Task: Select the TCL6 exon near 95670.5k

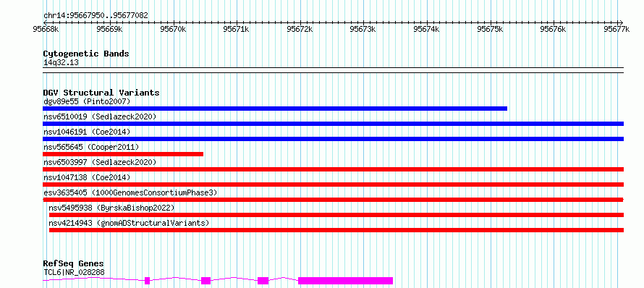Action: (206, 281)
